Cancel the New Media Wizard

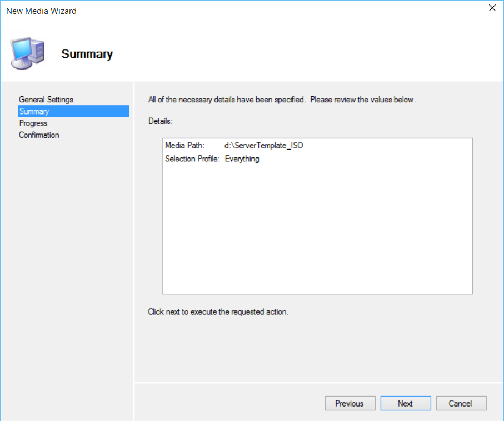(x=461, y=403)
